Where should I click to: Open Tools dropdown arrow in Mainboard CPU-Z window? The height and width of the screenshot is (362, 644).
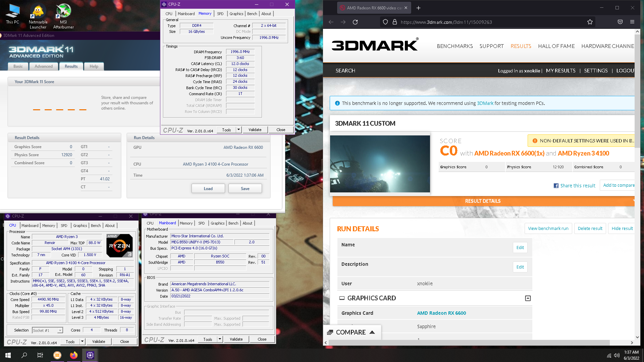pos(220,339)
